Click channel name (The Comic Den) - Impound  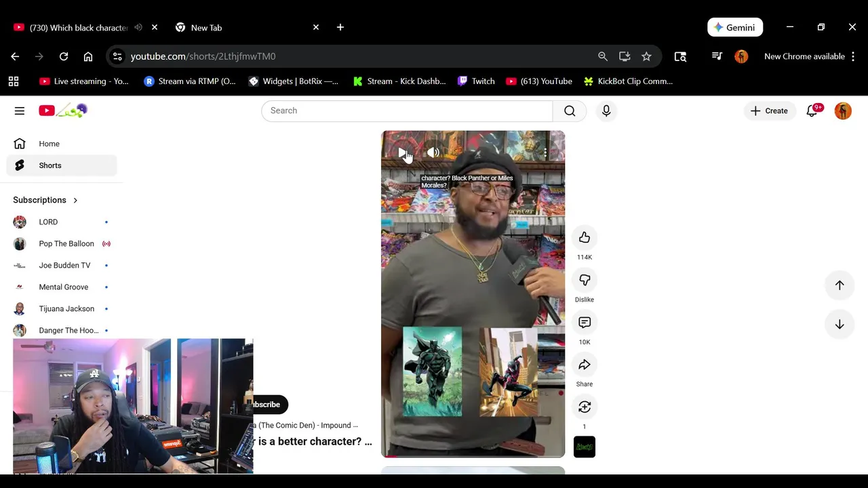pyautogui.click(x=306, y=426)
